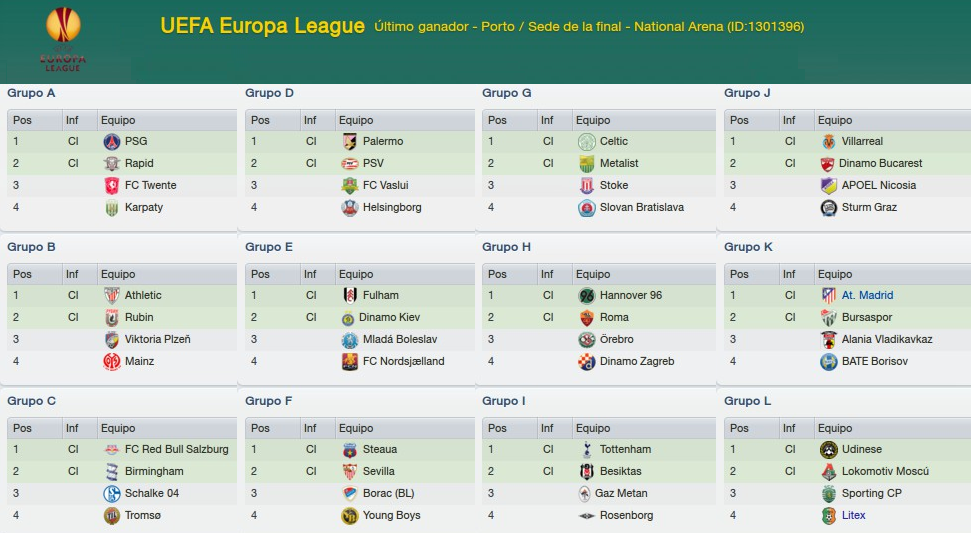Click the Fulham club crest
Screen dimensions: 972x533
(x=350, y=296)
